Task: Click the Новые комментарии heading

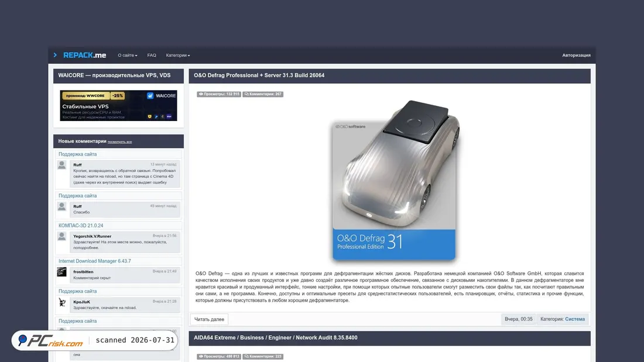Action: coord(82,141)
